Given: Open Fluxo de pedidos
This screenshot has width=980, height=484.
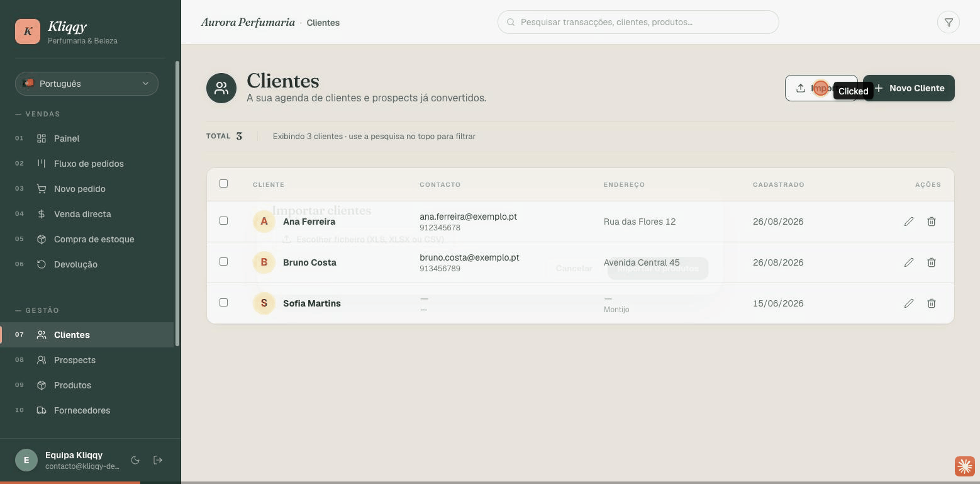Looking at the screenshot, I should pyautogui.click(x=87, y=164).
